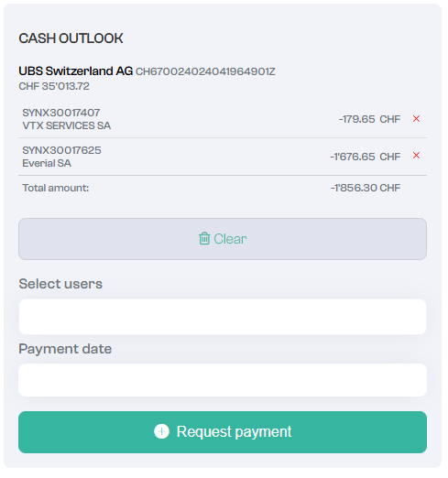Click the -1'676.65 CHF amount

pos(366,157)
